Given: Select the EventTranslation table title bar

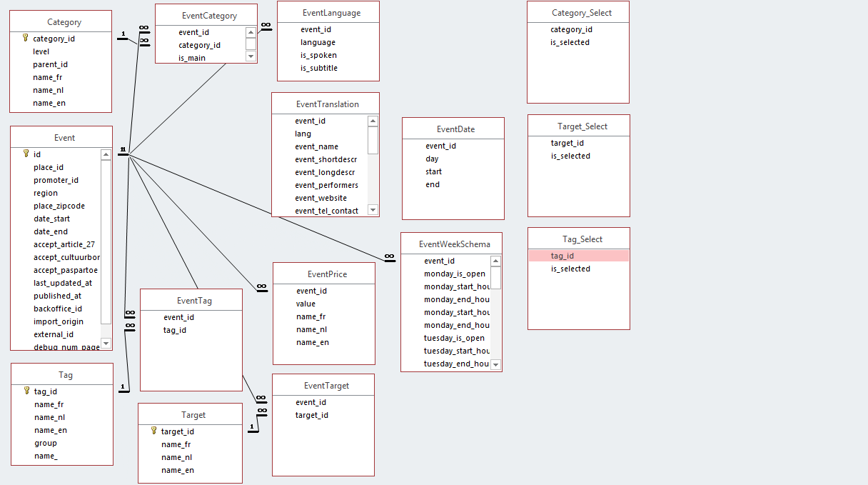Looking at the screenshot, I should (x=325, y=104).
